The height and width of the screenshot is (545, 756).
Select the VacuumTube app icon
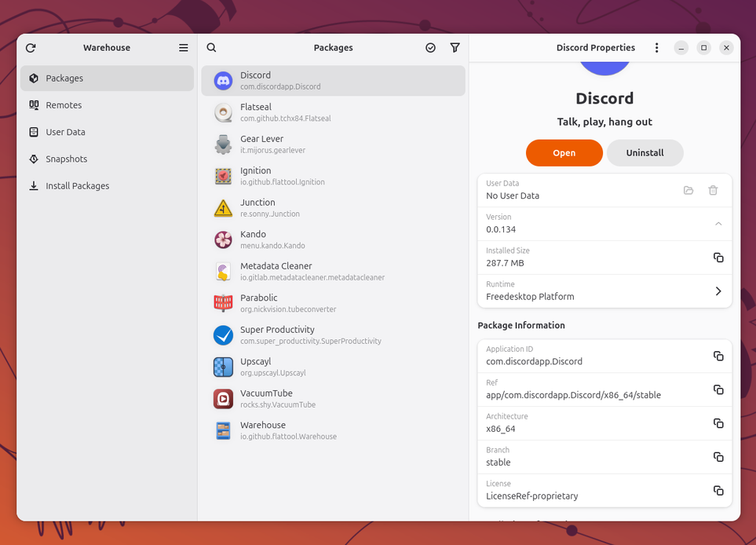[223, 399]
